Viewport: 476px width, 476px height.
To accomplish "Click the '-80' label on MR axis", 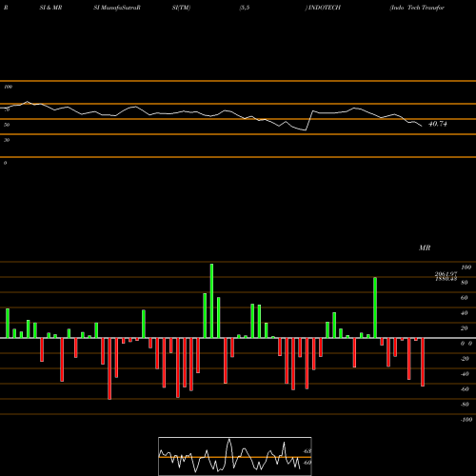I will click(465, 405).
